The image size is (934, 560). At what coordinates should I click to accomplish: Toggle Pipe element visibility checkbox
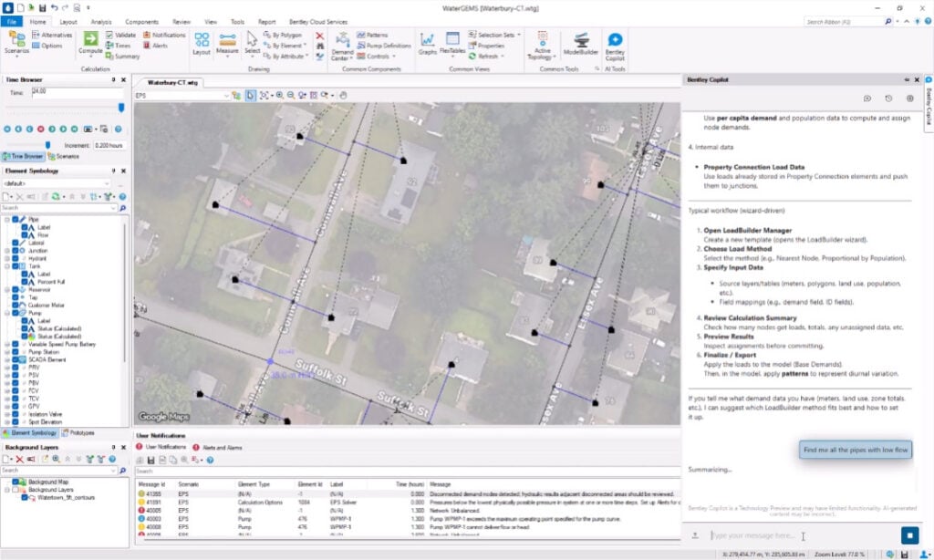(x=16, y=219)
